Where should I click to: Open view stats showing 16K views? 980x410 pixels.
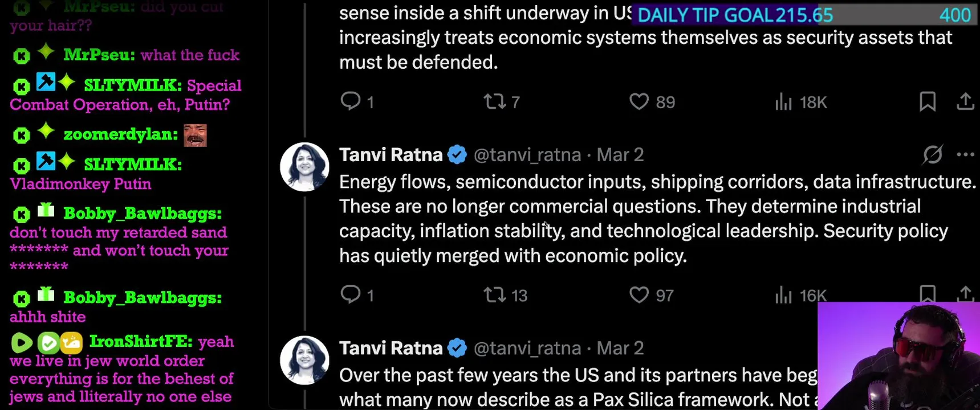(x=783, y=295)
